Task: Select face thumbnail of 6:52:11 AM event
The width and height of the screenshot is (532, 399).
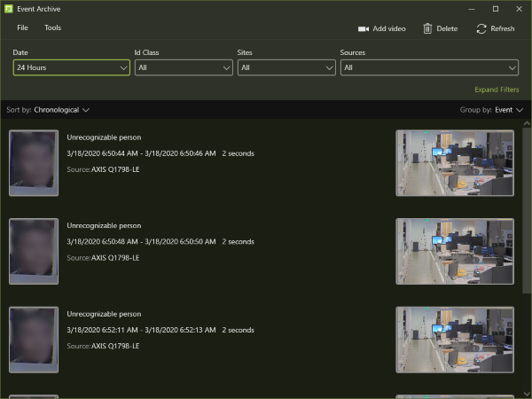Action: [34, 340]
